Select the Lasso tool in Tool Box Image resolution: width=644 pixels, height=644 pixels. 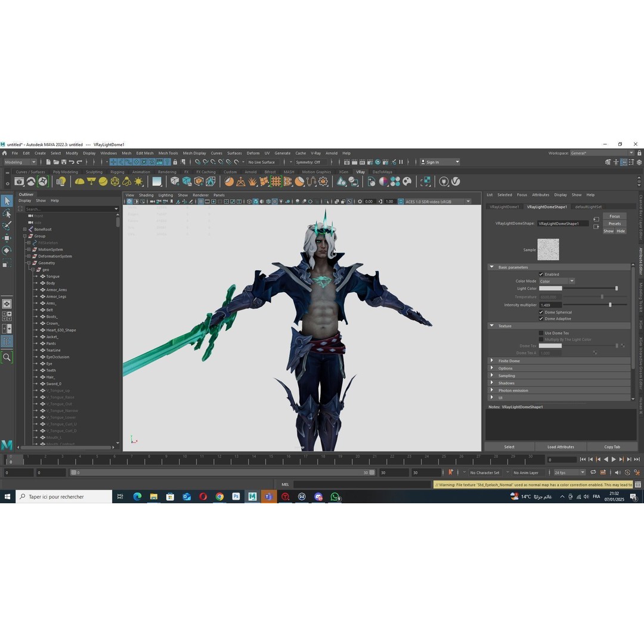tap(7, 213)
